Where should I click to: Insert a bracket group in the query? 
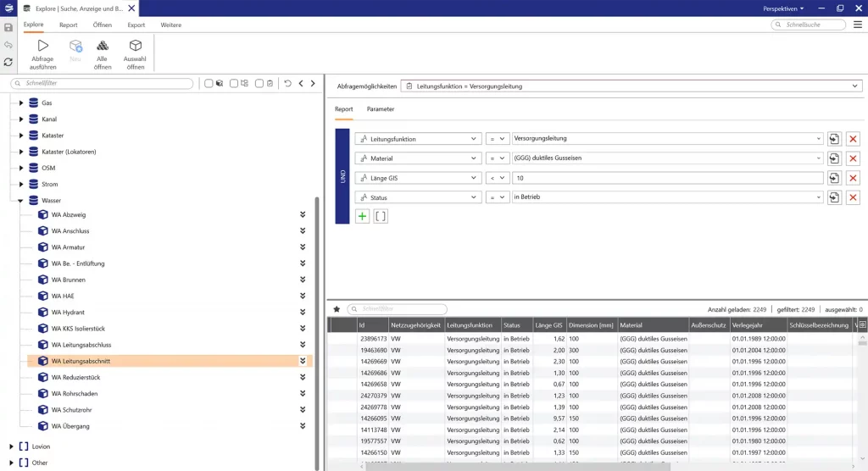coord(381,217)
